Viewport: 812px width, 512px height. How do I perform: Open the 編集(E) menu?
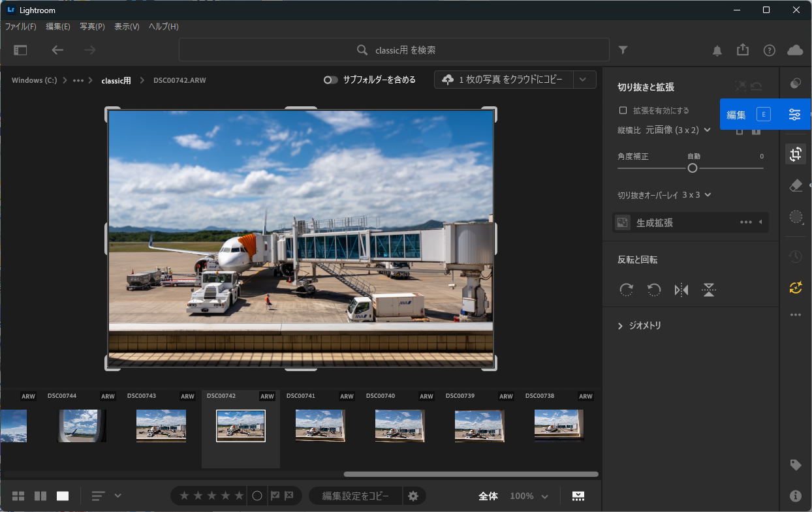point(58,27)
